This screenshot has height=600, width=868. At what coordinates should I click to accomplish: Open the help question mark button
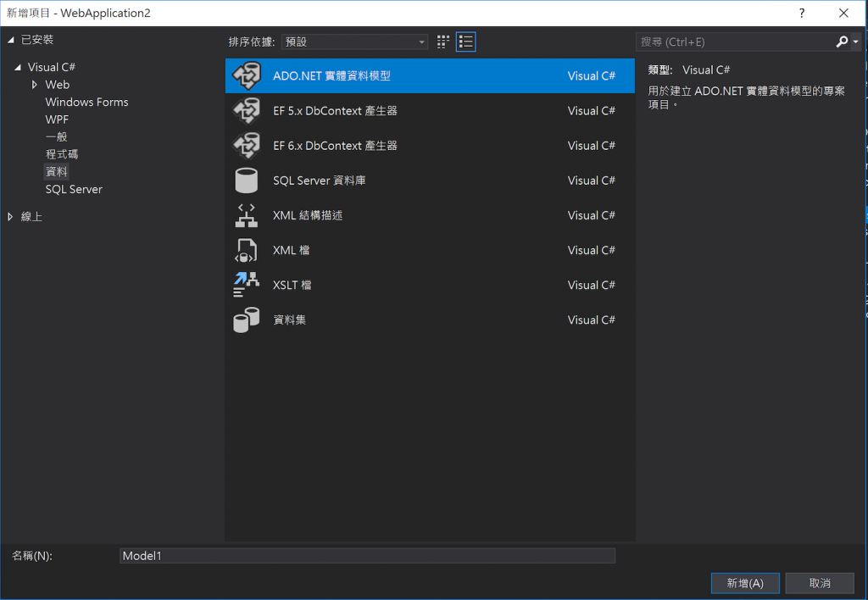tap(802, 13)
